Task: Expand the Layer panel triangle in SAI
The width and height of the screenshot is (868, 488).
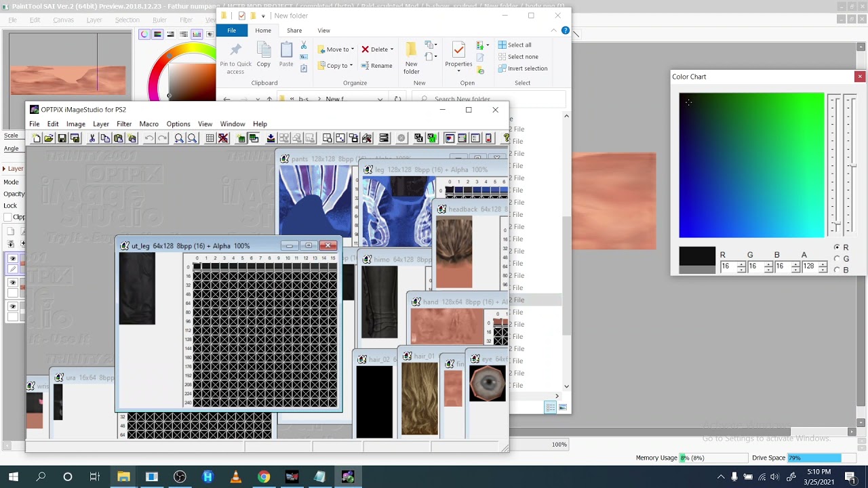Action: pyautogui.click(x=4, y=169)
